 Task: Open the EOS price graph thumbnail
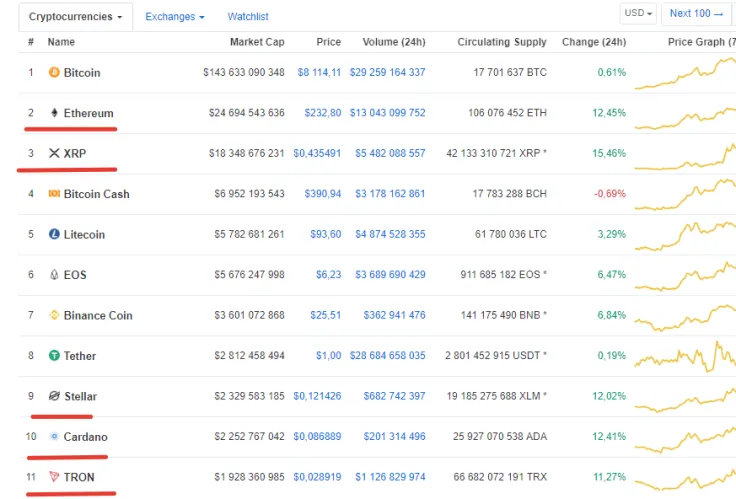[685, 273]
